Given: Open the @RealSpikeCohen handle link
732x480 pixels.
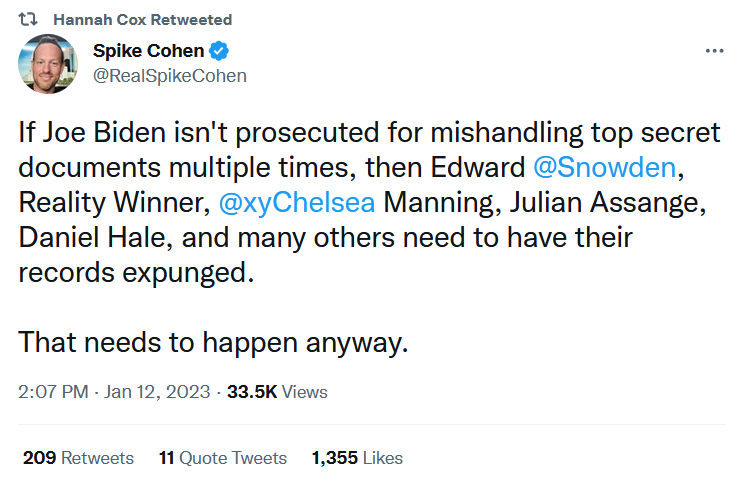Looking at the screenshot, I should pyautogui.click(x=170, y=76).
